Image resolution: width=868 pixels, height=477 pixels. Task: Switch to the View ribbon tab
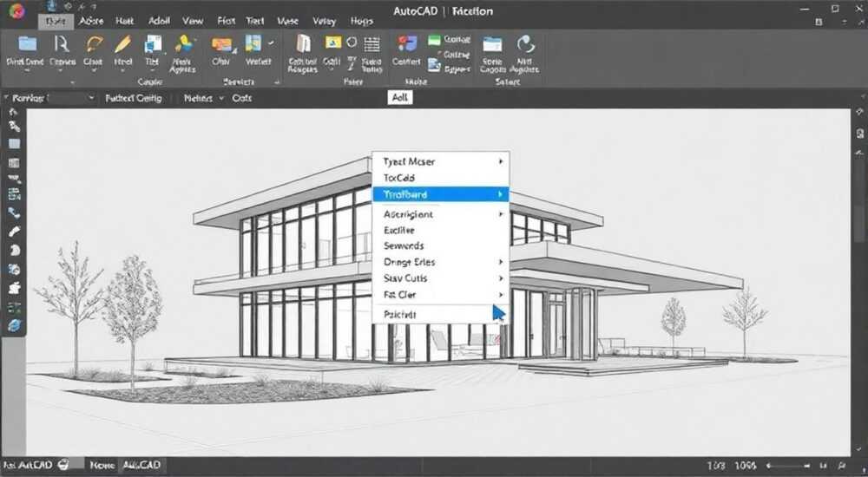coord(193,21)
